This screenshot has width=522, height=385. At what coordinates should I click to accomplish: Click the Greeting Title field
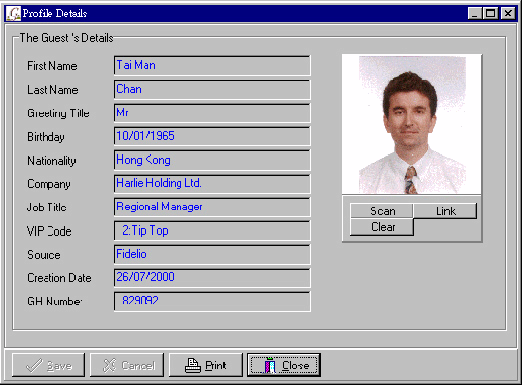(x=212, y=113)
